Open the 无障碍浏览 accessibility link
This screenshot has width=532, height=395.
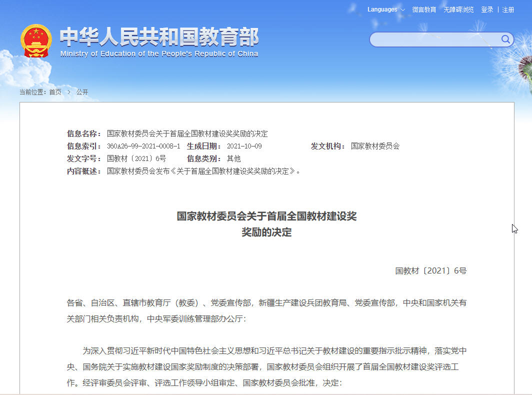click(458, 9)
